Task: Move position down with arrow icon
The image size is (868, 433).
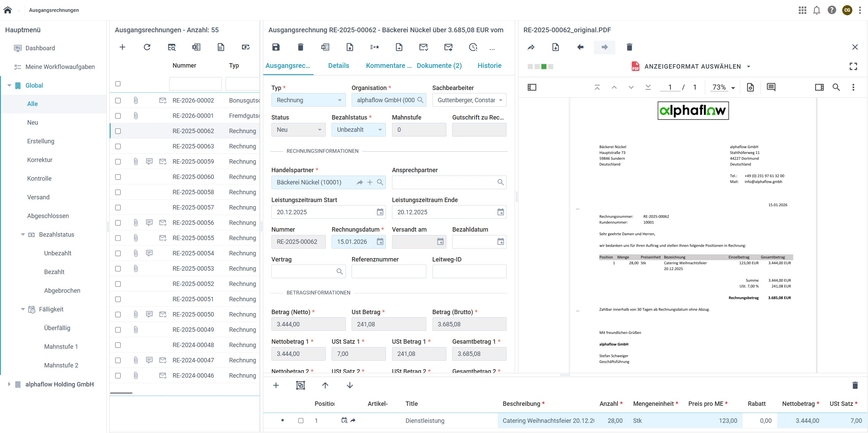Action: [x=350, y=385]
